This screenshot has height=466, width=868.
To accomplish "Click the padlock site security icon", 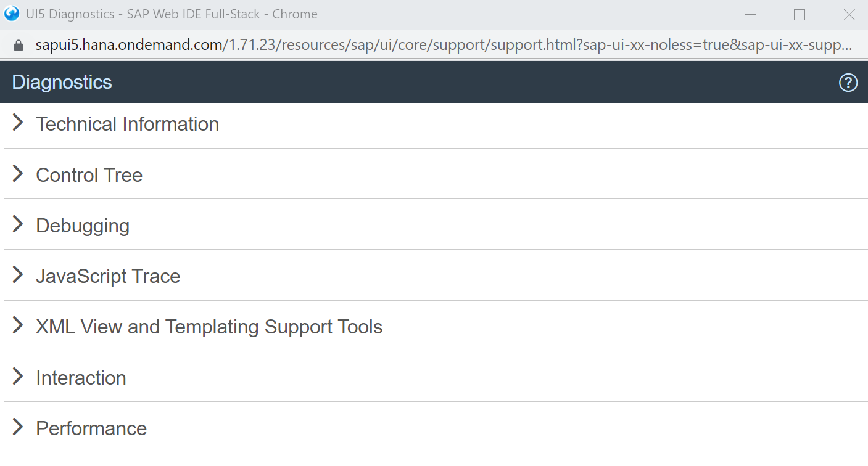I will point(18,46).
